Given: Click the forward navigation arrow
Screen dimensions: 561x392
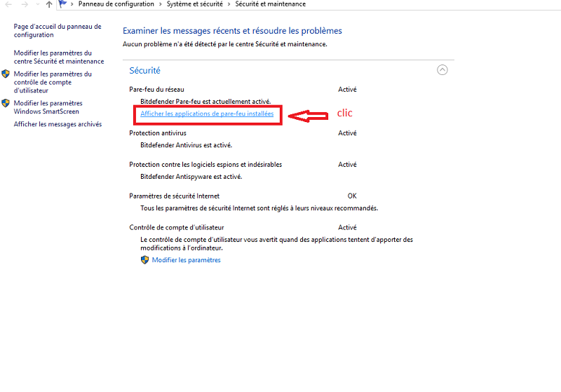Looking at the screenshot, I should 25,4.
